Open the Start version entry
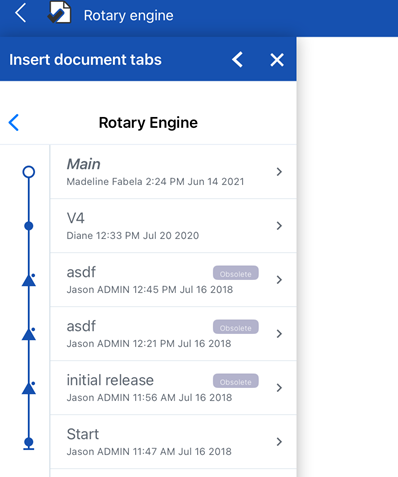Image resolution: width=398 pixels, height=477 pixels. click(x=173, y=442)
